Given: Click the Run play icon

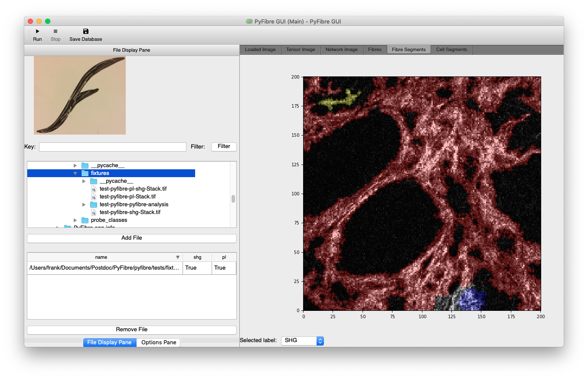Looking at the screenshot, I should tap(37, 31).
